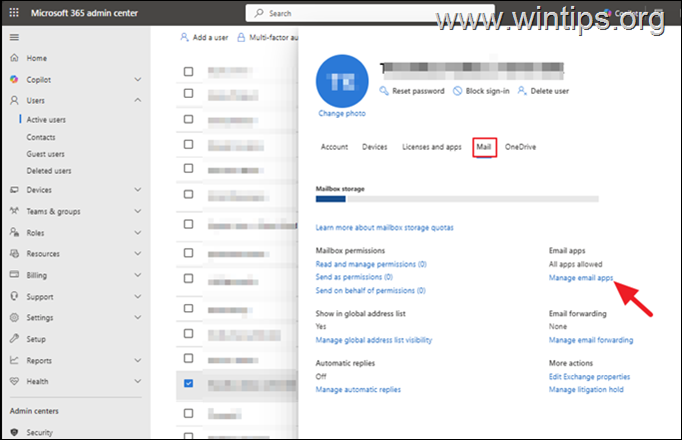Open Deleted users in sidebar
The width and height of the screenshot is (682, 440).
[x=49, y=171]
